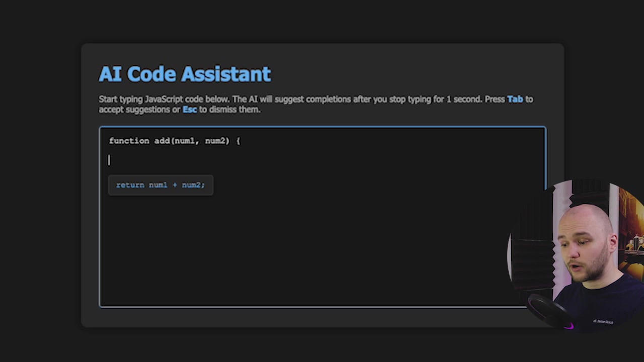This screenshot has height=362, width=644.
Task: Click the semicolon in the suggestion box
Action: [203, 185]
